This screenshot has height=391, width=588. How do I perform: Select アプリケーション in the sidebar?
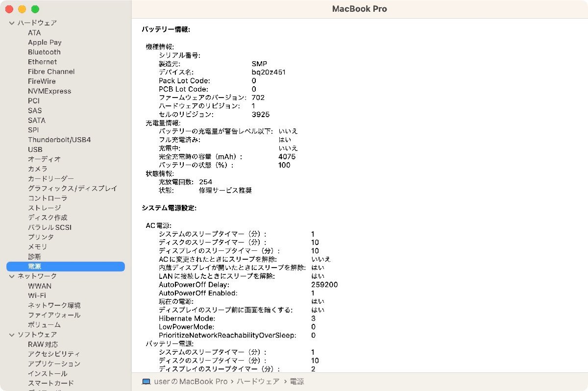54,364
